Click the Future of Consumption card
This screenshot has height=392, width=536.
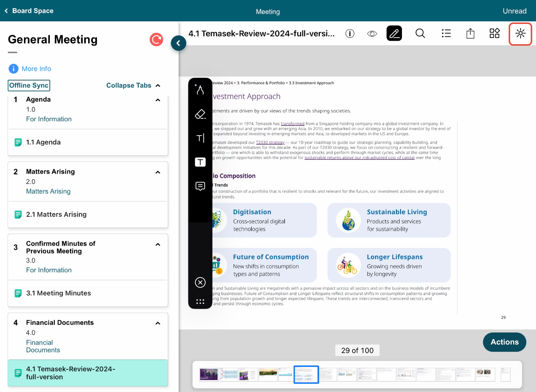[x=264, y=265]
